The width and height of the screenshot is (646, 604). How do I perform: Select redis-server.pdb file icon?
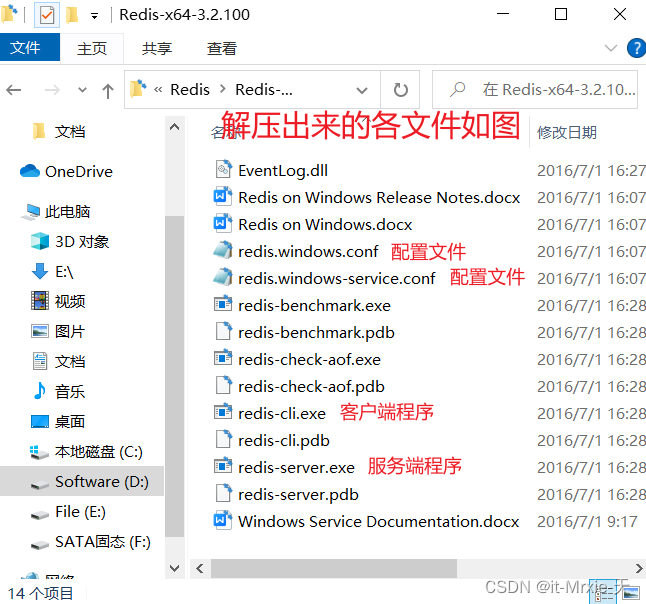(223, 494)
